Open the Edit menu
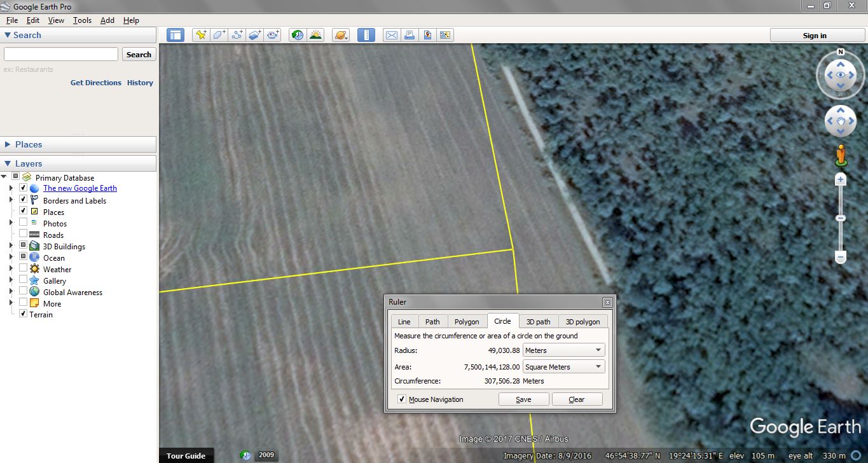The width and height of the screenshot is (868, 463). tap(33, 20)
